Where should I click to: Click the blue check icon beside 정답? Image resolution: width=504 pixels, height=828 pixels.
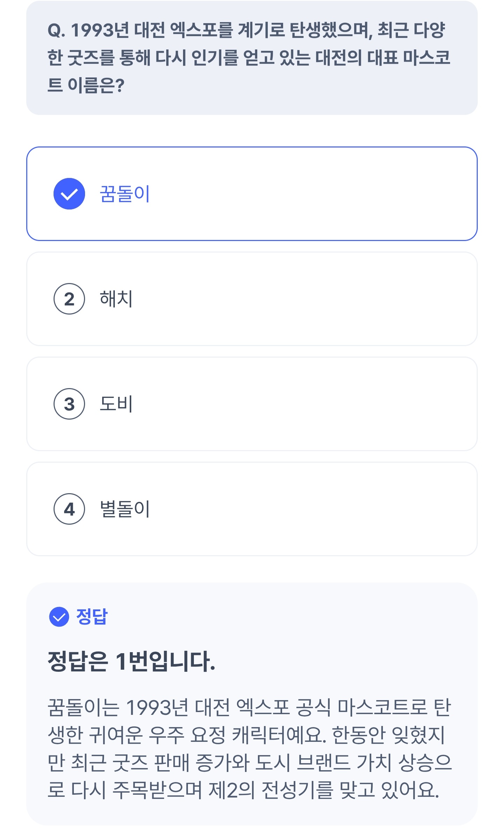pos(59,617)
